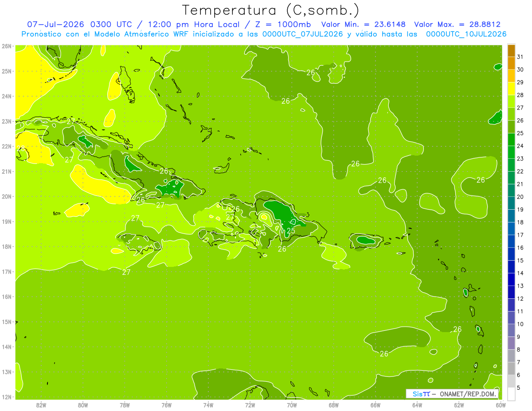Click the legend value 13

click(x=520, y=286)
